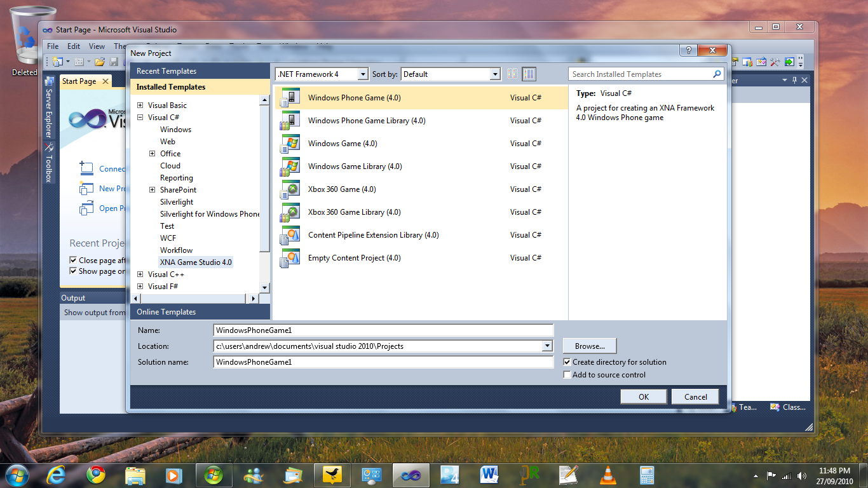Image resolution: width=868 pixels, height=488 pixels.
Task: Switch to Online Templates section
Action: 200,312
